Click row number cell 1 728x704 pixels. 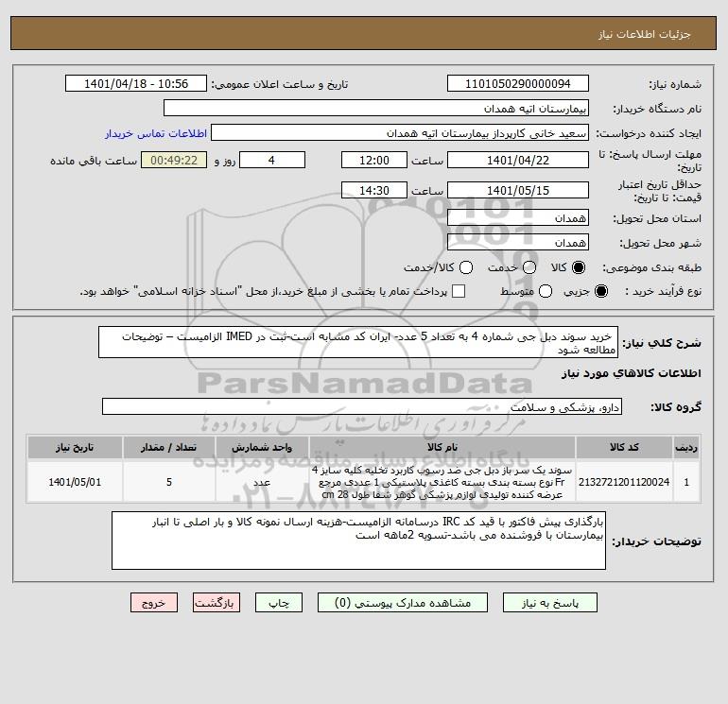686,482
